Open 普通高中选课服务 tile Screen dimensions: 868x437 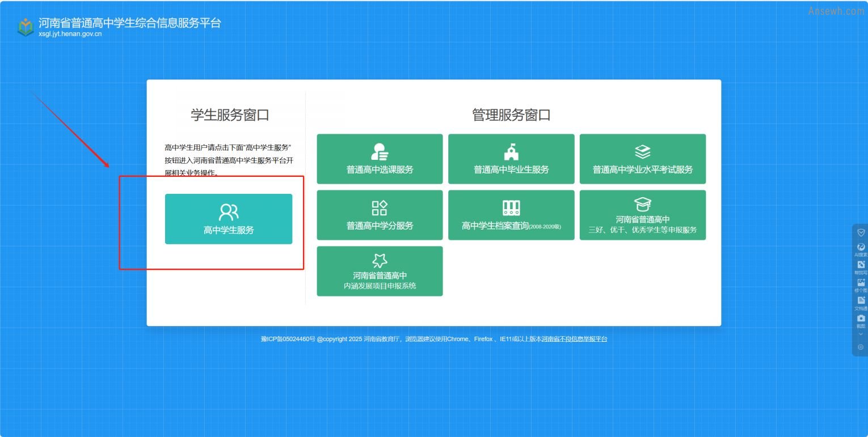pyautogui.click(x=380, y=159)
